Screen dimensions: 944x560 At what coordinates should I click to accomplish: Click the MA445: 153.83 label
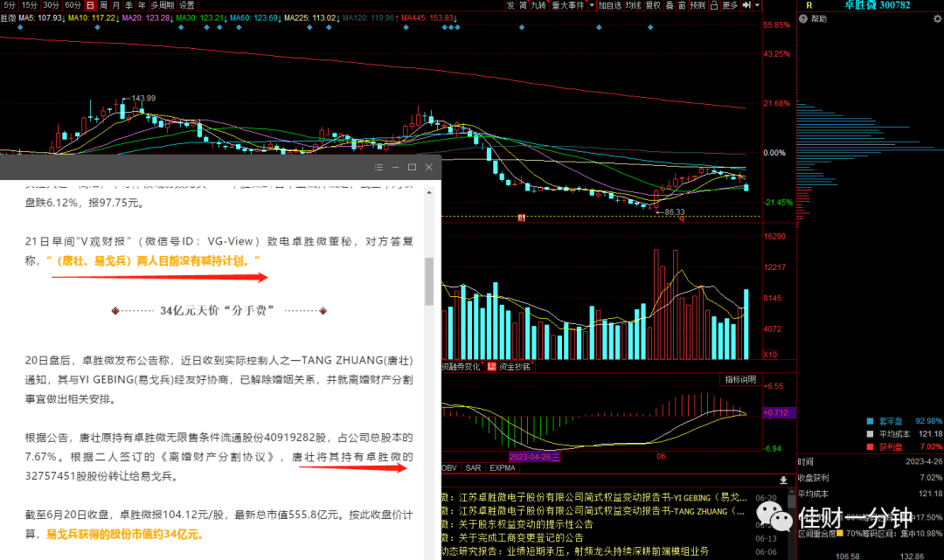click(428, 18)
